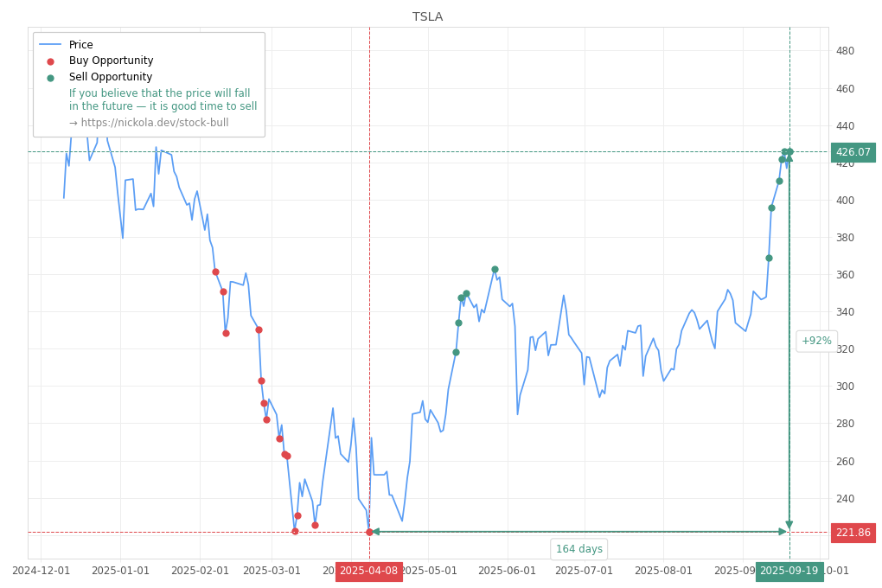The width and height of the screenshot is (882, 588).
Task: Click the downward arrowhead above the 221.86 line
Action: [x=789, y=525]
